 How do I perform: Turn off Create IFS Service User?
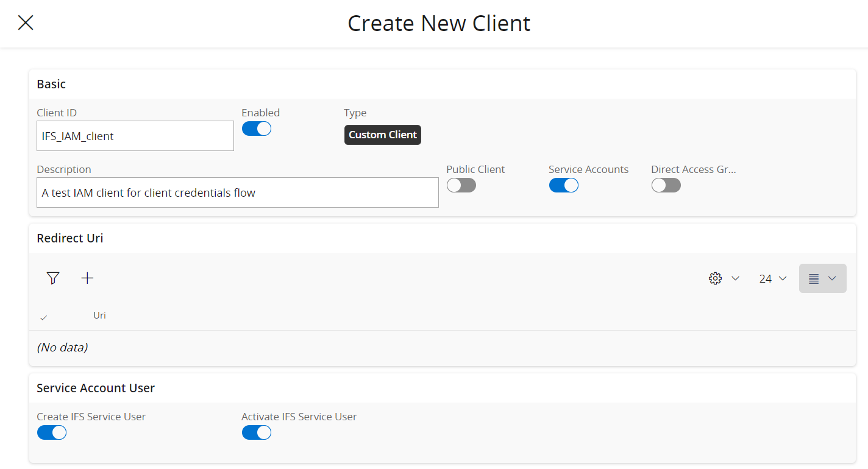pos(52,432)
